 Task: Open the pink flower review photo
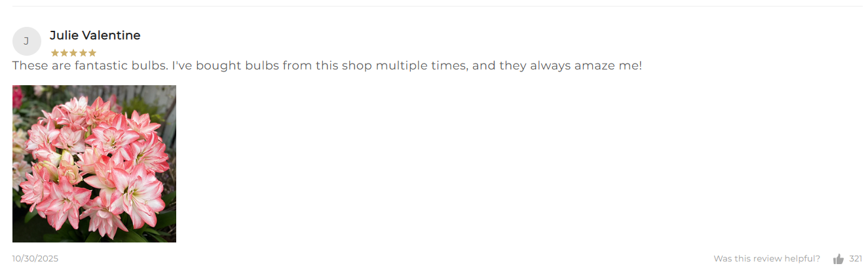94,164
